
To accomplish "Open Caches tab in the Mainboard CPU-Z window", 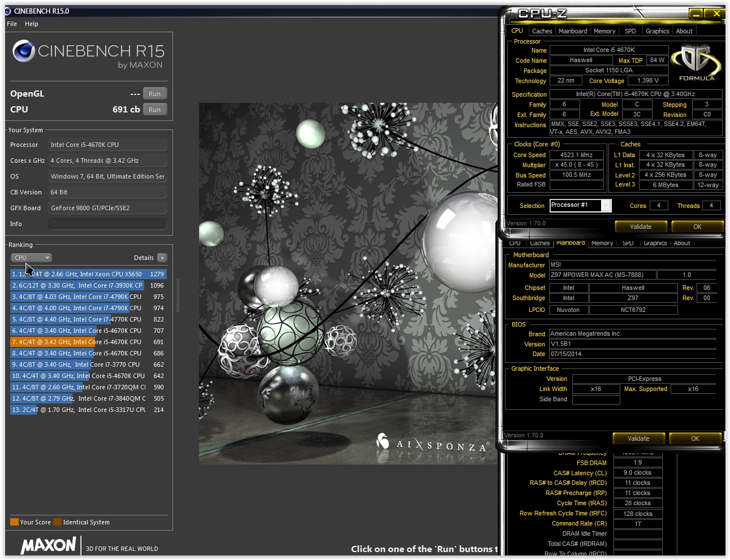I will coord(539,244).
